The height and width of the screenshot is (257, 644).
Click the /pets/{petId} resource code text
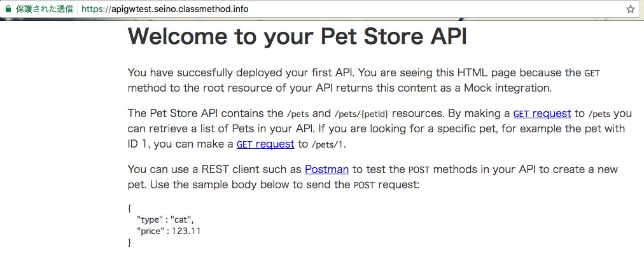361,114
